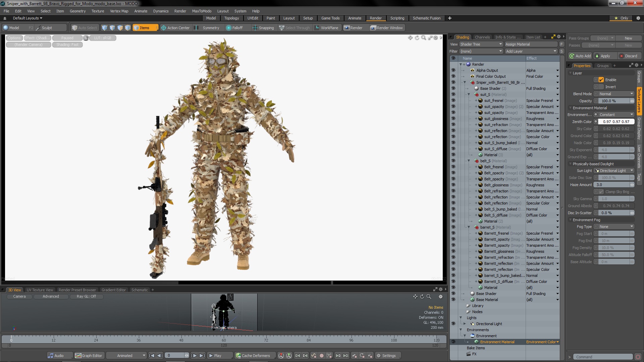Image resolution: width=644 pixels, height=362 pixels.
Task: Switch to the Channels tab
Action: coord(482,37)
